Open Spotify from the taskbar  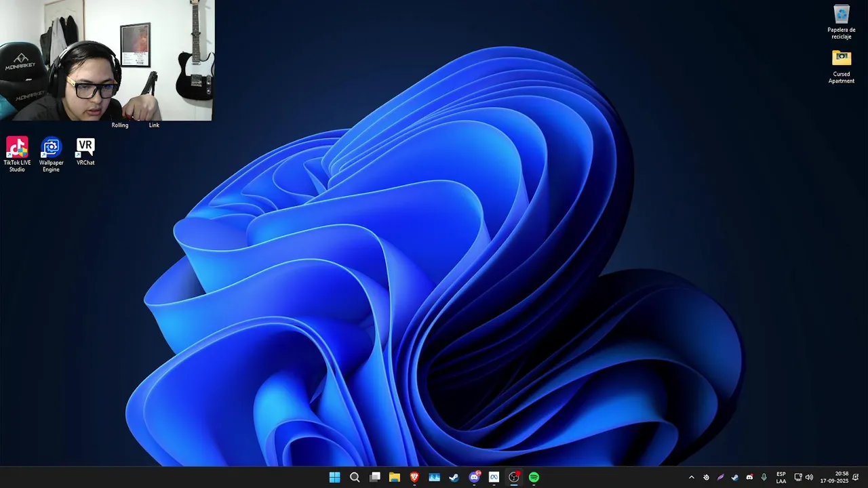[x=534, y=477]
